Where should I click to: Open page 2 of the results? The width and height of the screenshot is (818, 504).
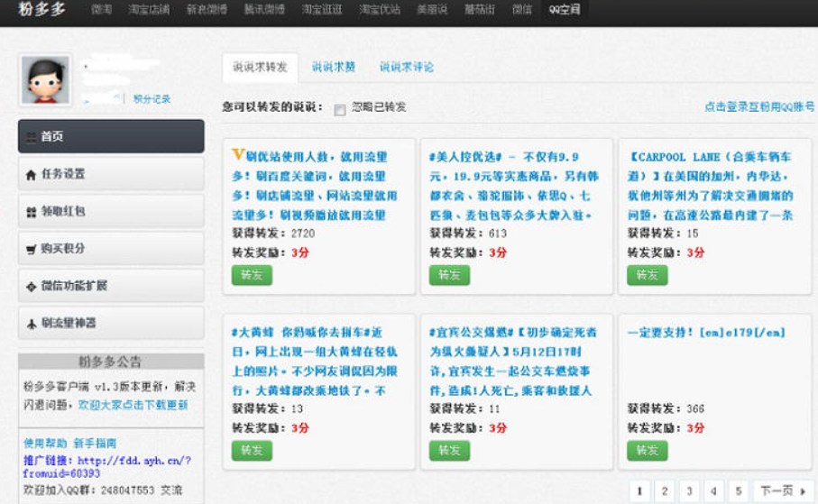[664, 491]
